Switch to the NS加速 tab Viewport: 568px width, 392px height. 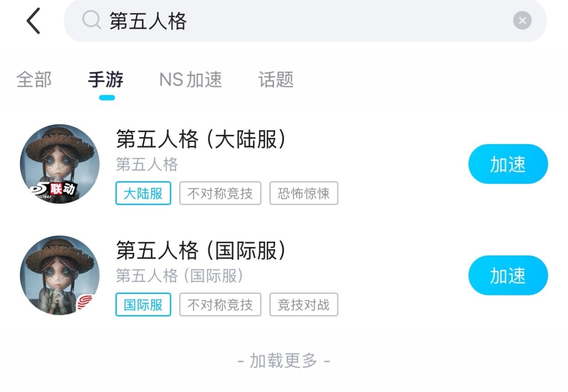tap(190, 80)
